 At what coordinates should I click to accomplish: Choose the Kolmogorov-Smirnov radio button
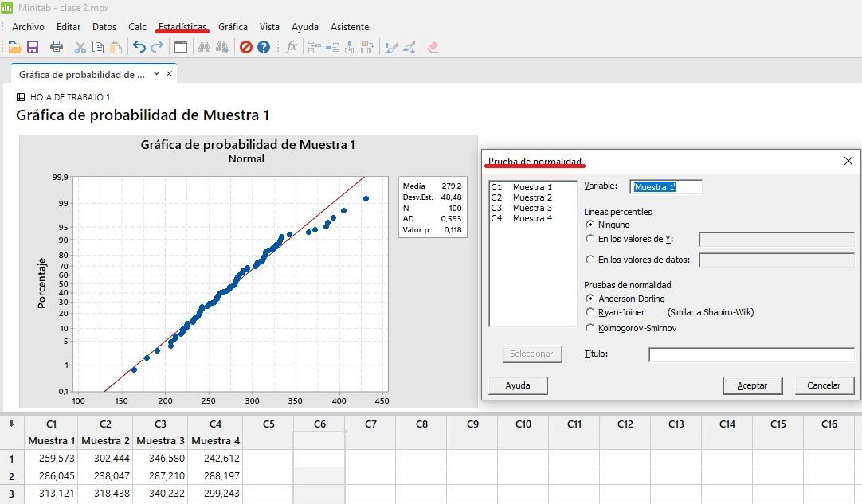click(x=590, y=328)
